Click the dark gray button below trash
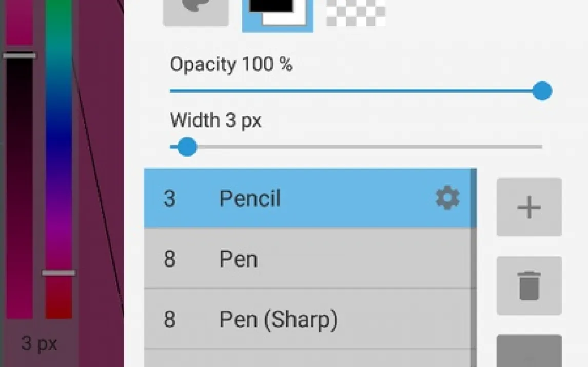Image resolution: width=588 pixels, height=367 pixels. tap(529, 352)
